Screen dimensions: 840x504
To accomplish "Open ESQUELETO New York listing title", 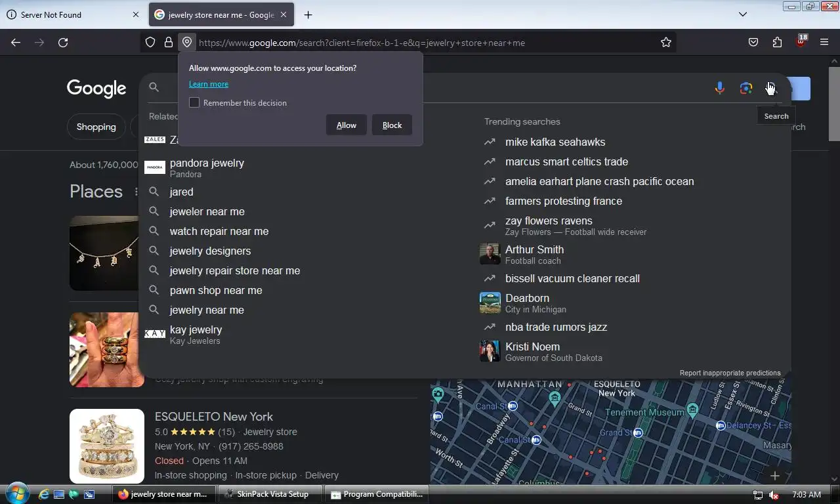I will [214, 417].
